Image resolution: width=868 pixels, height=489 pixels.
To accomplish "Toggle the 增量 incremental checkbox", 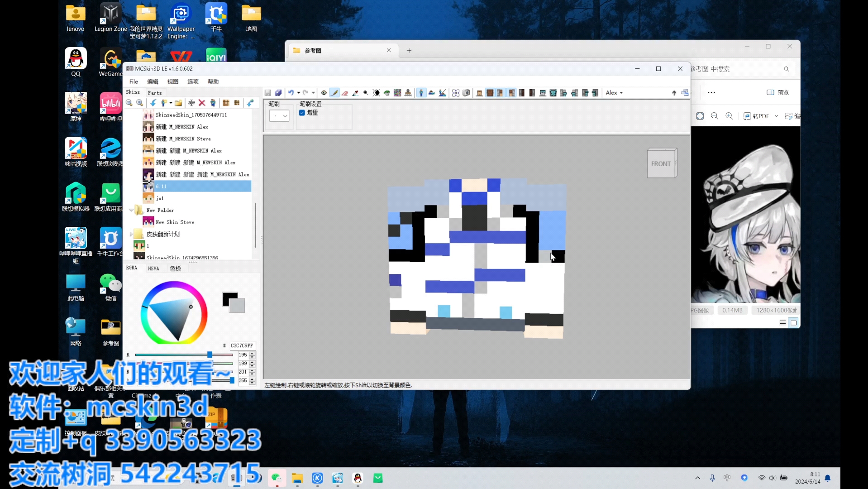I will click(302, 113).
